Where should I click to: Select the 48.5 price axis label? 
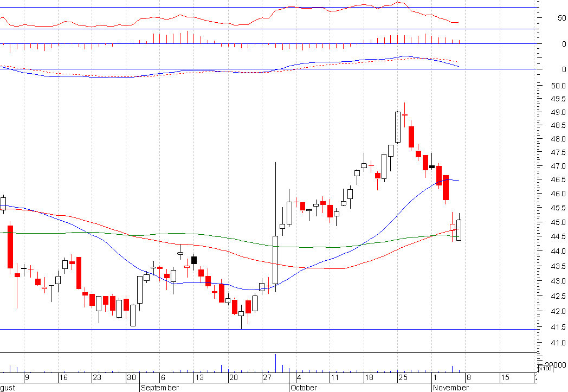click(x=558, y=125)
